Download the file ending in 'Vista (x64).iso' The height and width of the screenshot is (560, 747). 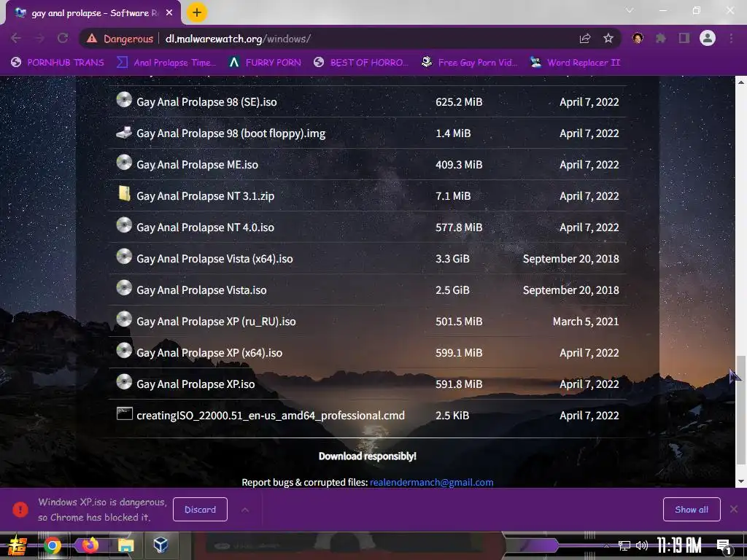tap(214, 259)
